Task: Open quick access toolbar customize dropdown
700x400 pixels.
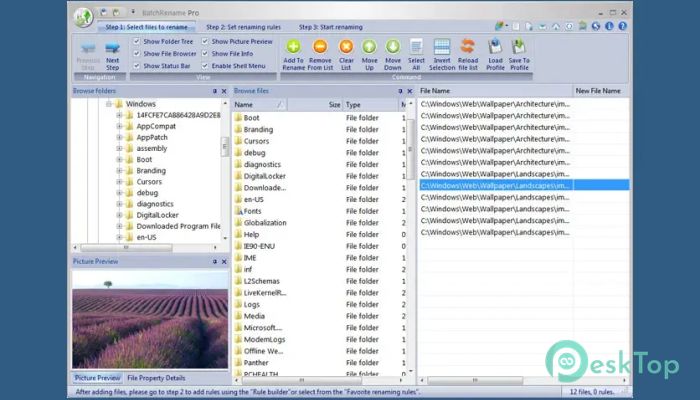Action: click(133, 12)
